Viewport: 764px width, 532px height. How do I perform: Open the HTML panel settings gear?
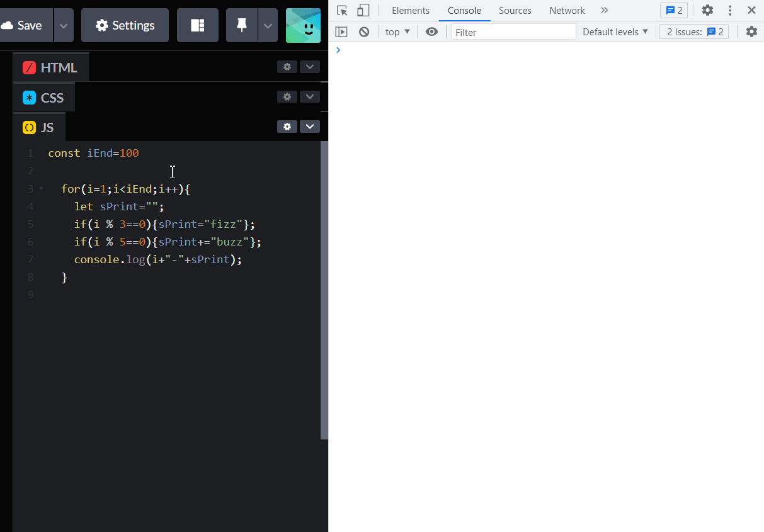pos(287,67)
